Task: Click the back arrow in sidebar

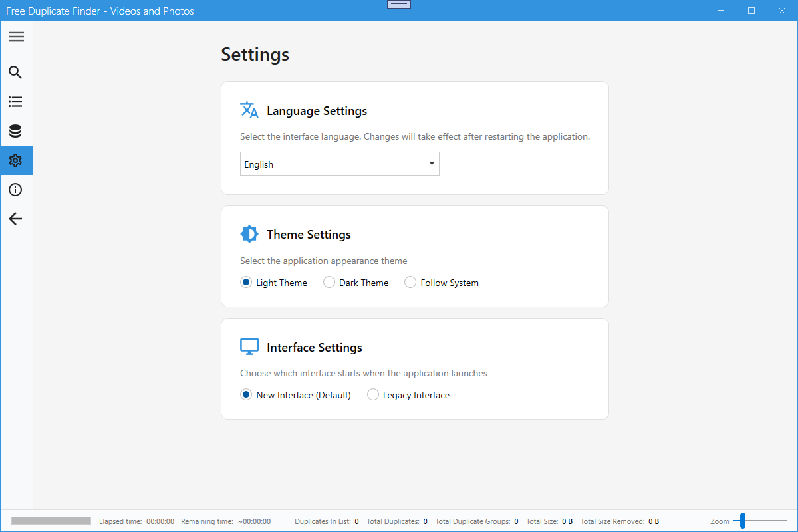Action: (15, 219)
